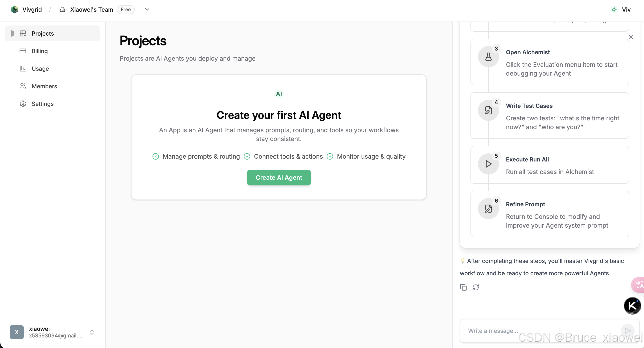The width and height of the screenshot is (644, 348).
Task: Close the onboarding steps panel
Action: point(631,37)
